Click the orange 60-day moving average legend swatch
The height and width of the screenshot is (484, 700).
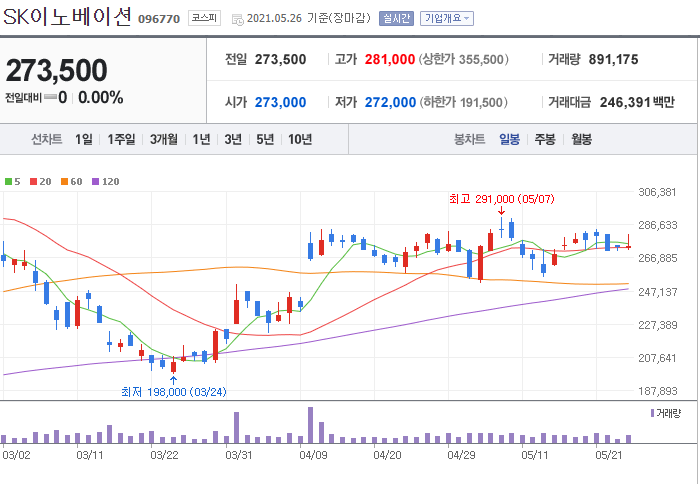pos(65,182)
